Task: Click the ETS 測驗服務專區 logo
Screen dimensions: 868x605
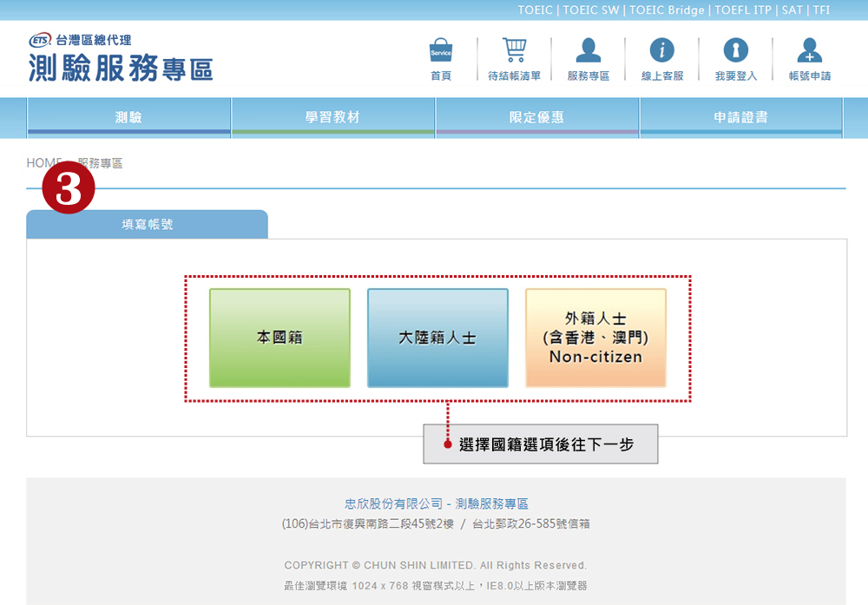Action: (x=120, y=59)
